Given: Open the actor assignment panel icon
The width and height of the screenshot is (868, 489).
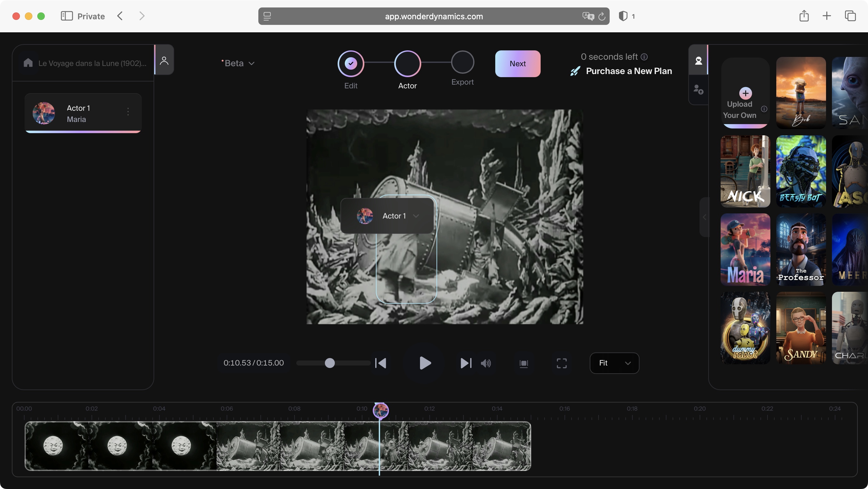Looking at the screenshot, I should point(164,60).
